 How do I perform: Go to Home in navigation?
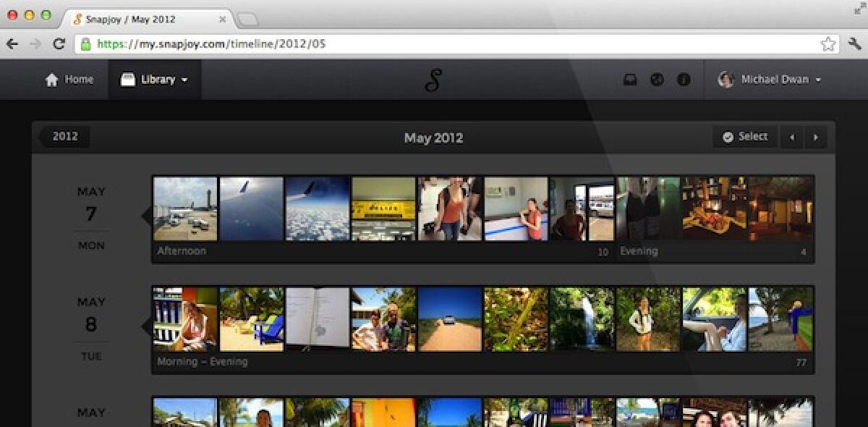click(69, 80)
